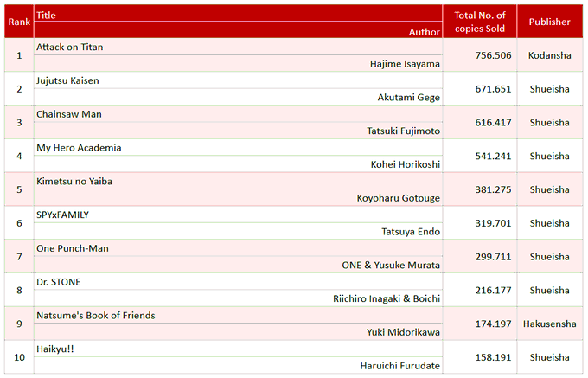This screenshot has width=588, height=378.
Task: Click rank number 4 cell
Action: pyautogui.click(x=19, y=156)
